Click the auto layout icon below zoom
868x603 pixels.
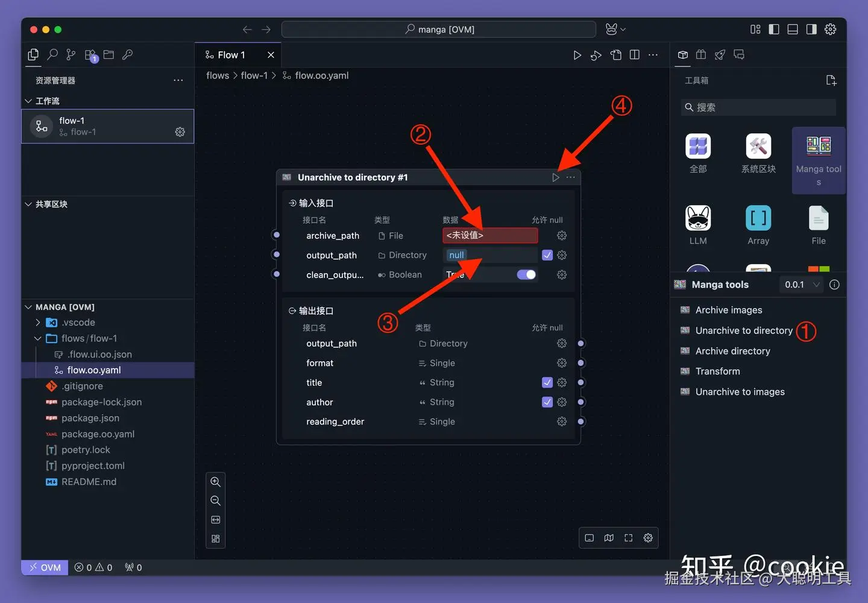(x=215, y=538)
